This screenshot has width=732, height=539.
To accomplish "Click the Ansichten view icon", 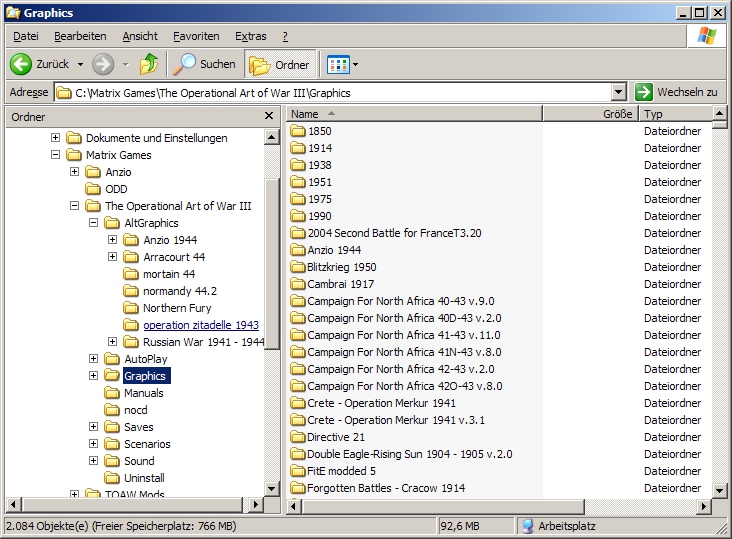I will 338,64.
